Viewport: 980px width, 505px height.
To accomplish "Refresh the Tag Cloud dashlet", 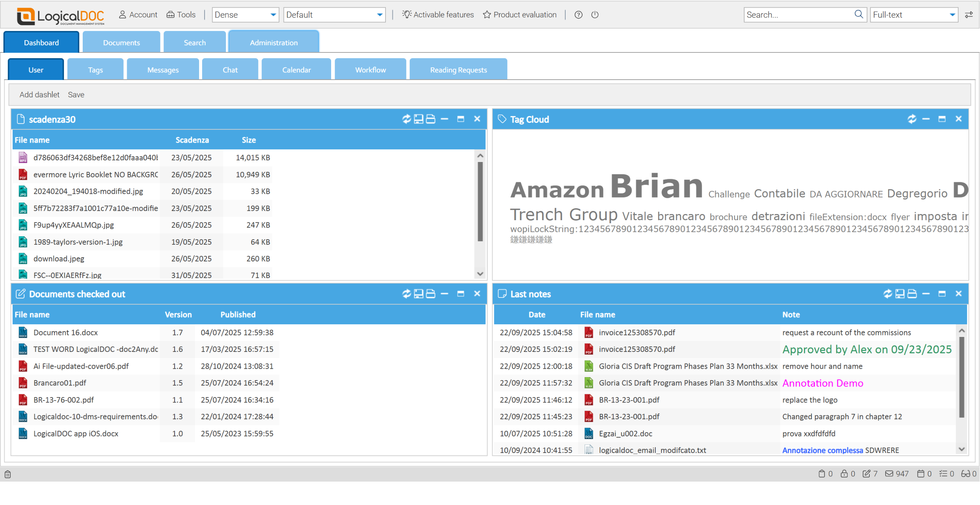I will pyautogui.click(x=912, y=119).
